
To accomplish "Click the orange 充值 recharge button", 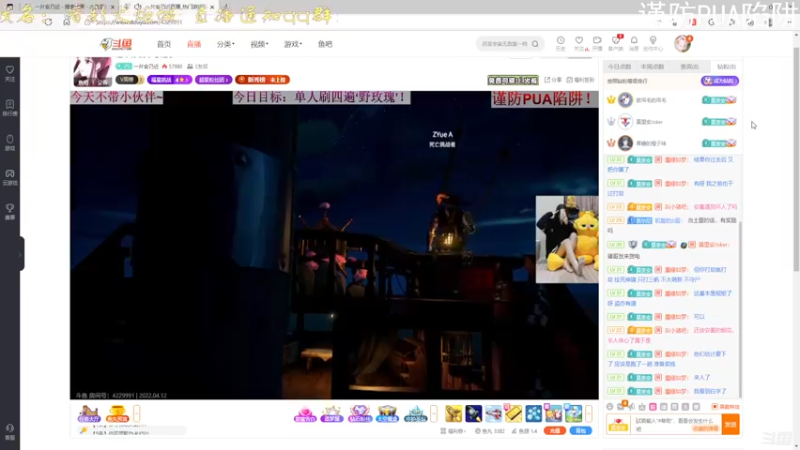I will click(x=555, y=431).
